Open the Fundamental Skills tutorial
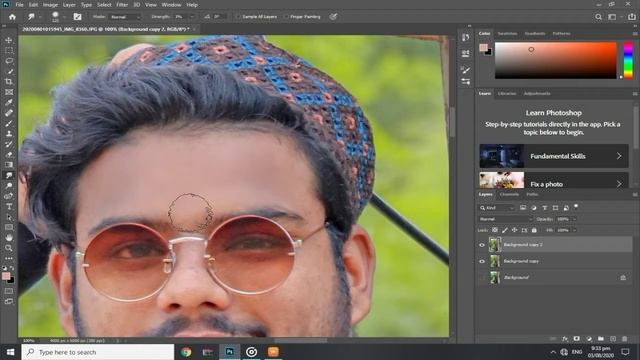Screen dimensions: 640x360 [x=554, y=156]
